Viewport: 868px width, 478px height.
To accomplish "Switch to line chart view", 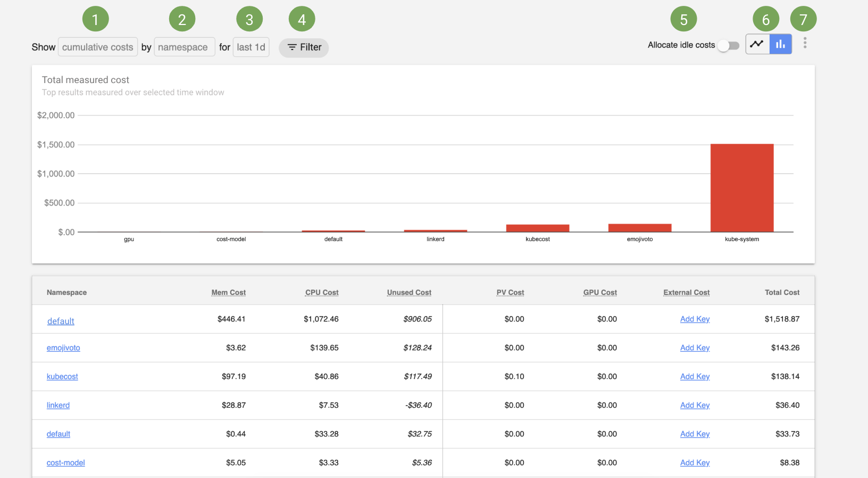I will click(757, 44).
